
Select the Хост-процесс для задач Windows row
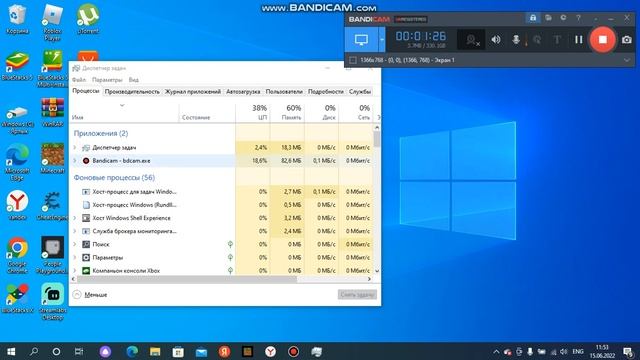click(222, 191)
